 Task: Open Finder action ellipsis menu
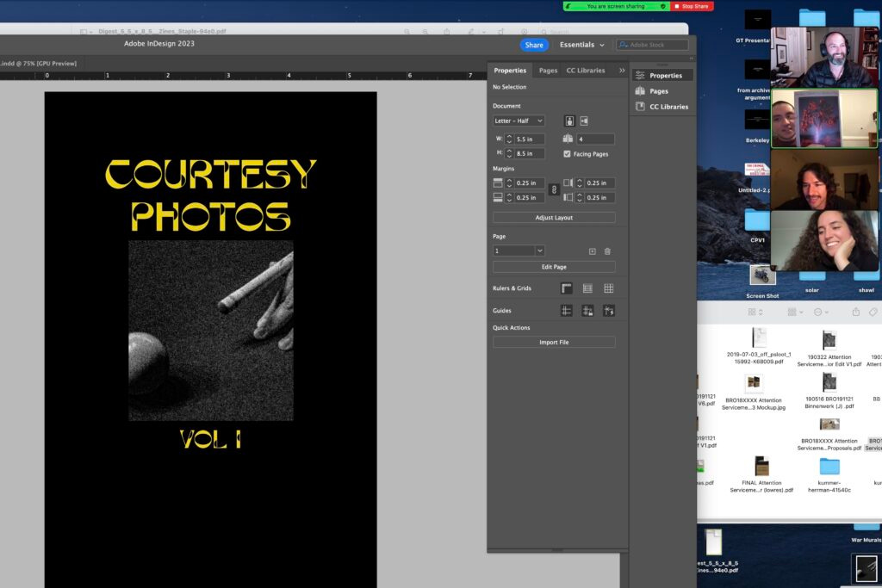click(x=821, y=312)
